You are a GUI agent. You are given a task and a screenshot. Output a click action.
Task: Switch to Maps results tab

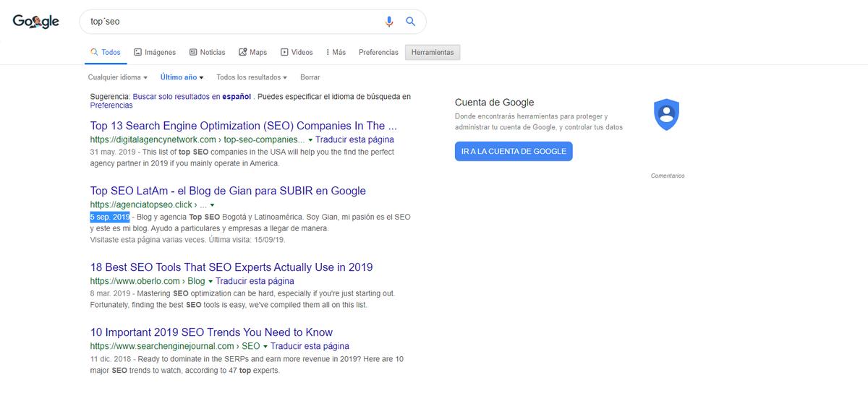252,52
